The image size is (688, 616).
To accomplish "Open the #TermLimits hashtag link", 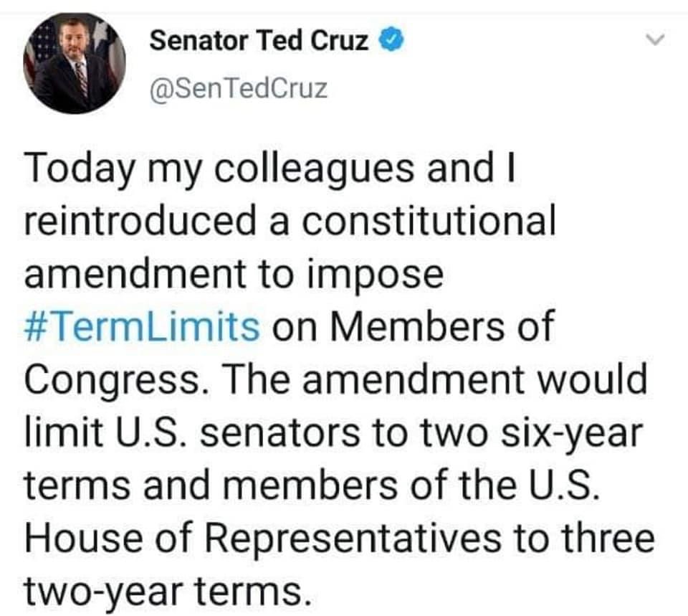I will [x=143, y=327].
